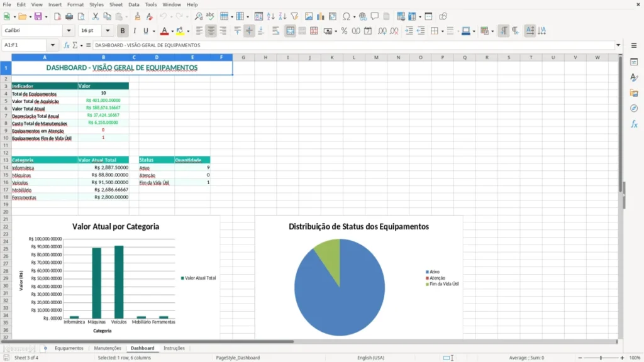Toggle Italic formatting
Screen dimensions: 644x362
point(135,31)
